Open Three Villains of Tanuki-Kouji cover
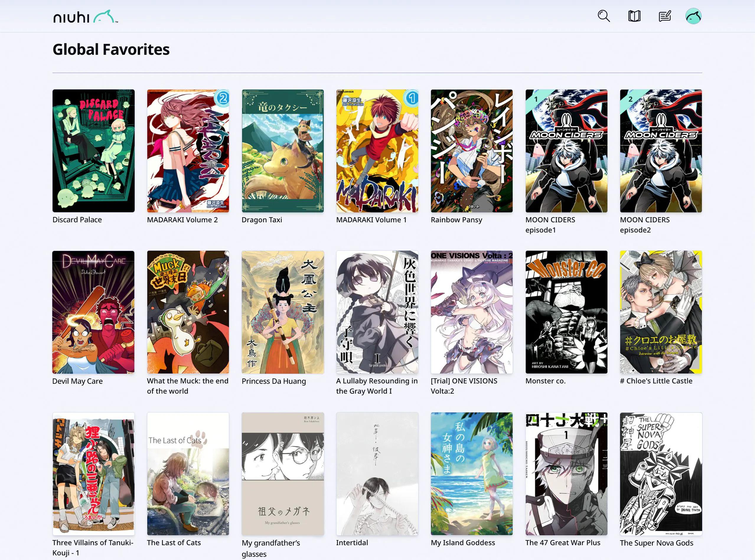Image resolution: width=755 pixels, height=560 pixels. click(94, 474)
